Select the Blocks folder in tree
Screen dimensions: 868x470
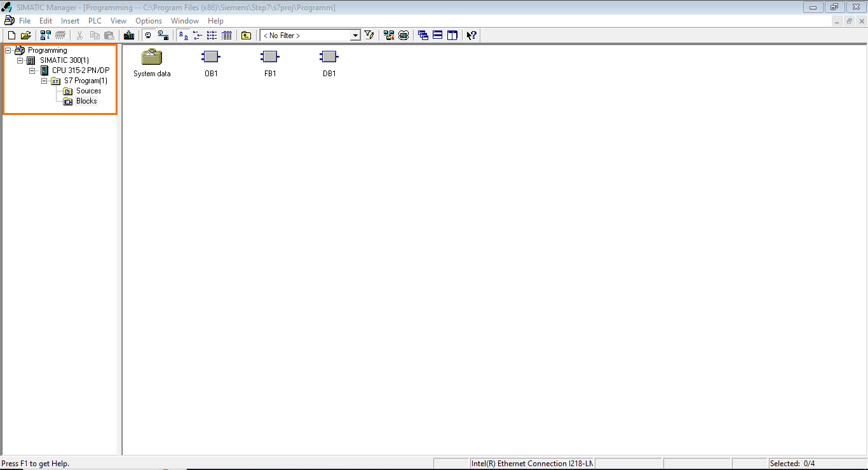[86, 101]
